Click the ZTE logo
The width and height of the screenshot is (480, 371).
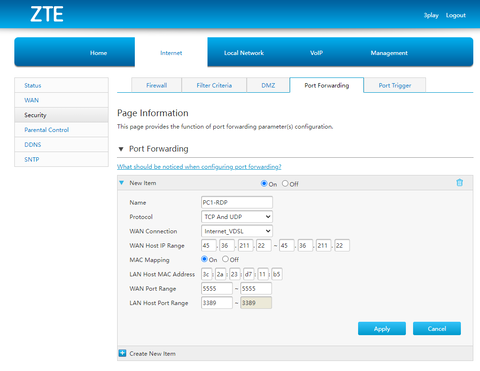tap(47, 14)
